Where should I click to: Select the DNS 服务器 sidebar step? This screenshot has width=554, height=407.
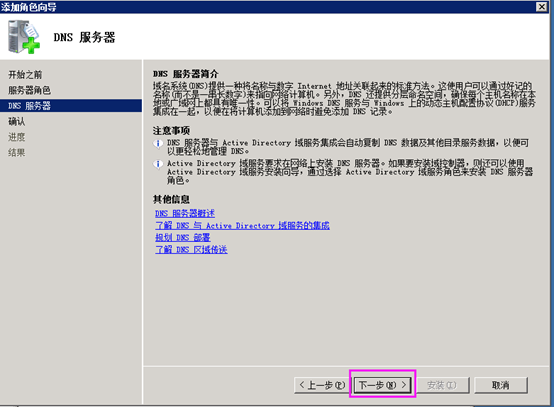[71, 106]
